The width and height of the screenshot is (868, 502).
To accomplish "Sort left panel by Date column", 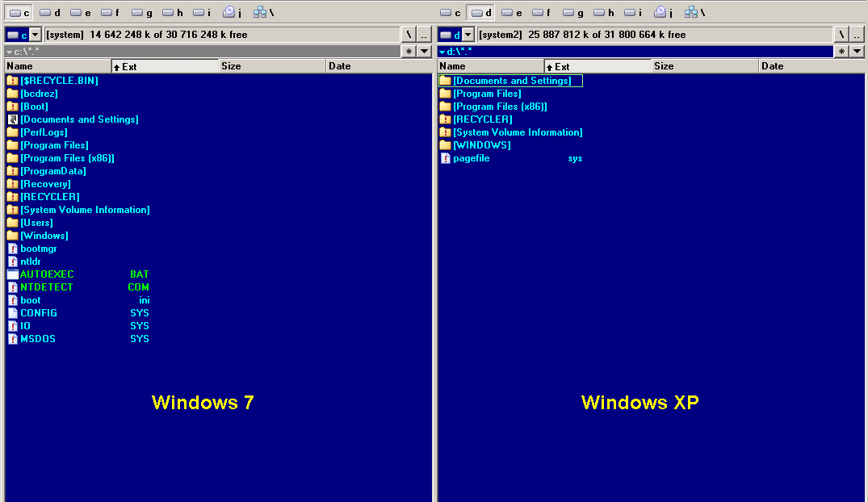I will pos(379,66).
